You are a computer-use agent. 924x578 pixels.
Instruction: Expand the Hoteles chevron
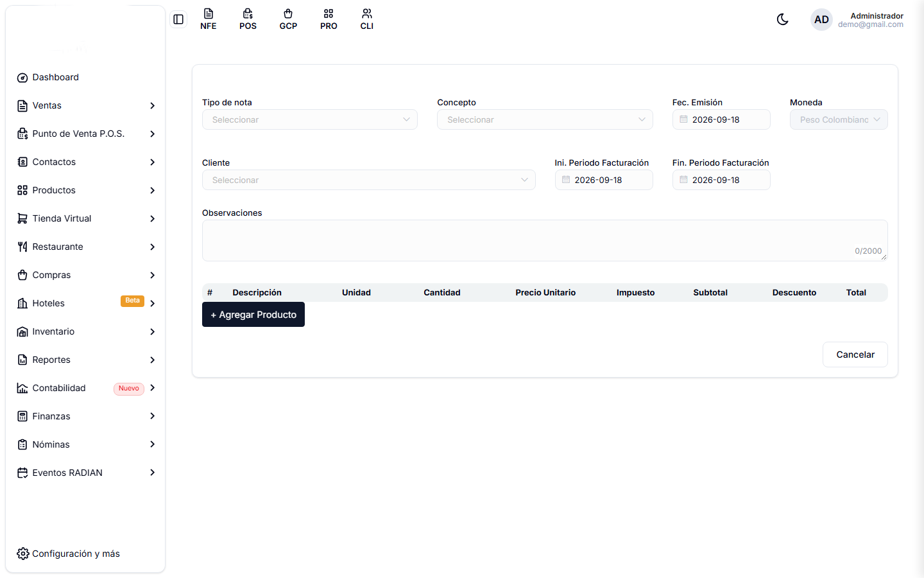152,303
